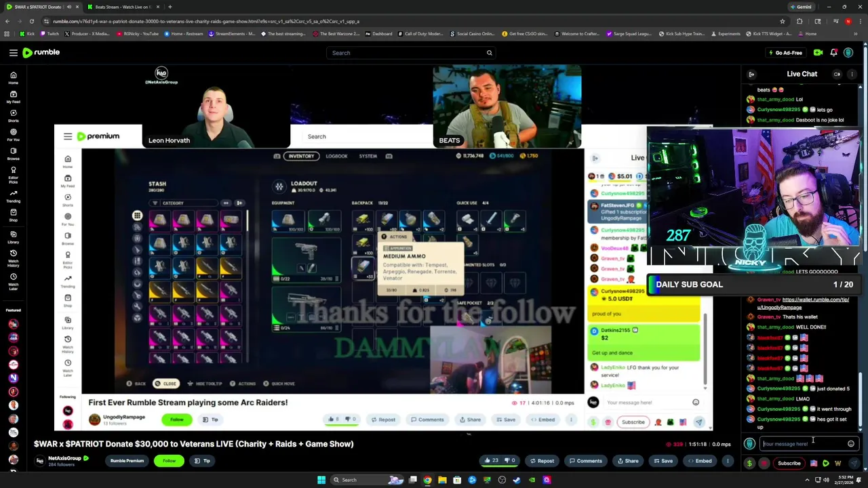868x488 pixels.
Task: Open the wallet.rumble.com tip link in chat
Action: click(x=803, y=303)
